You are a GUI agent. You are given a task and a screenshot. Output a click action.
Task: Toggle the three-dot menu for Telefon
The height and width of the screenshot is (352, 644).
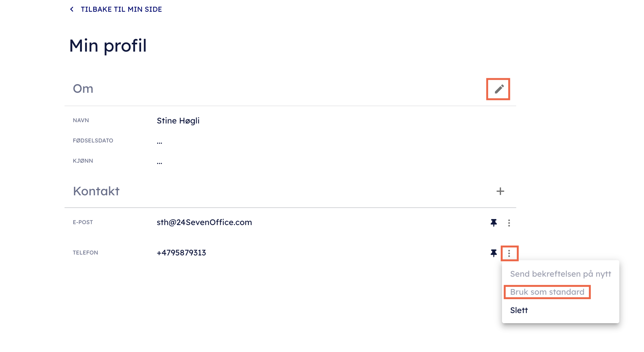point(509,253)
